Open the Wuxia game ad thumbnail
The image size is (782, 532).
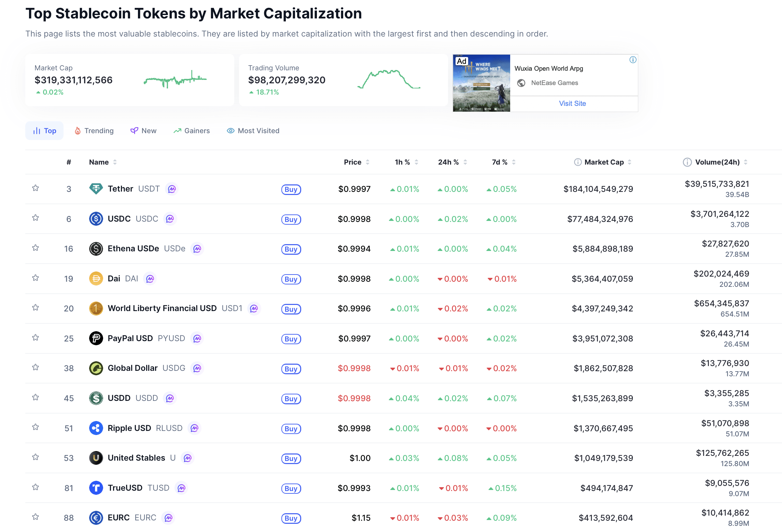(x=481, y=83)
